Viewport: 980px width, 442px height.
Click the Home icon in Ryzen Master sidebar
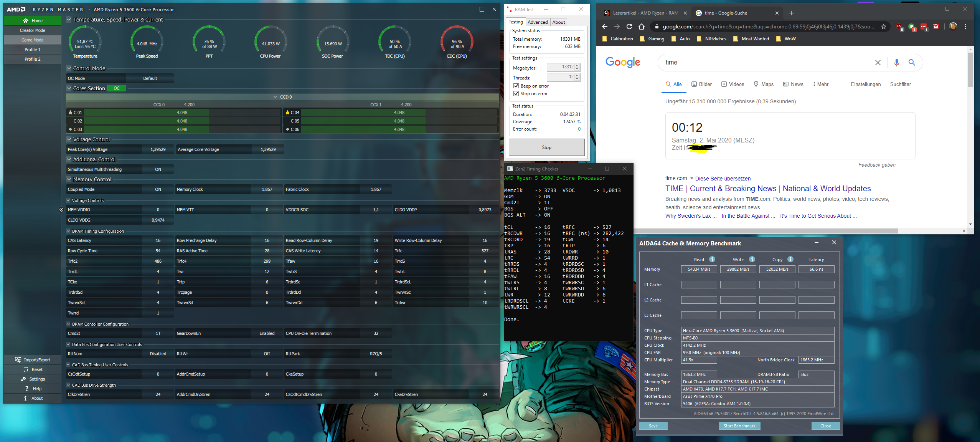point(26,21)
